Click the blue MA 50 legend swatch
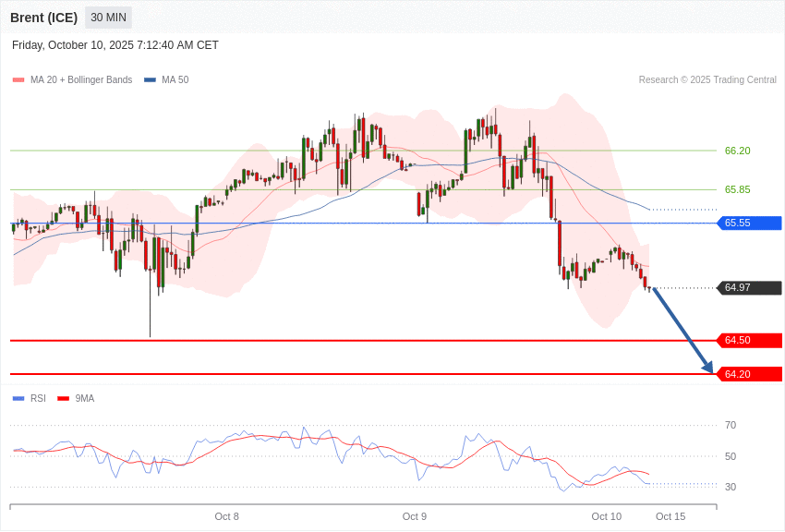785x532 pixels. pyautogui.click(x=150, y=80)
